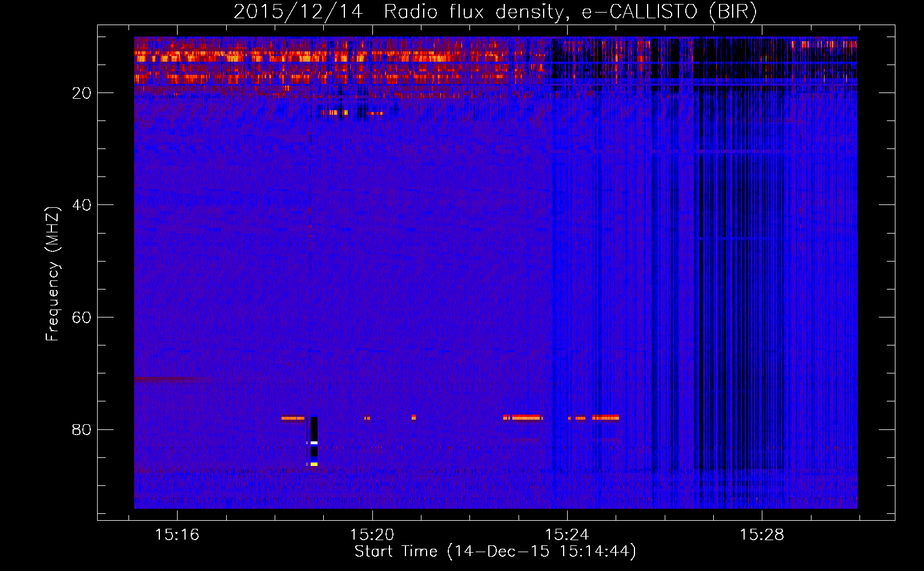
Task: Click the yellow spot at the bottom of the black bar
Action: point(314,464)
